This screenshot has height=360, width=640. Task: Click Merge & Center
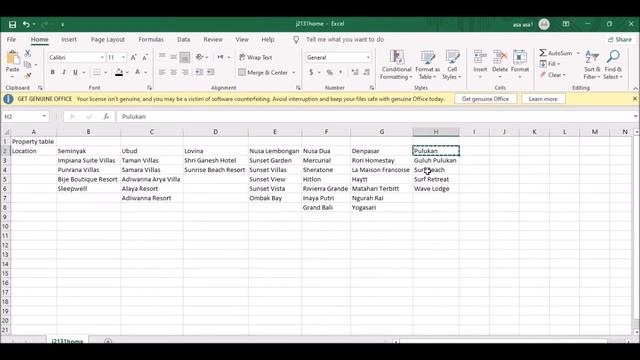[263, 72]
